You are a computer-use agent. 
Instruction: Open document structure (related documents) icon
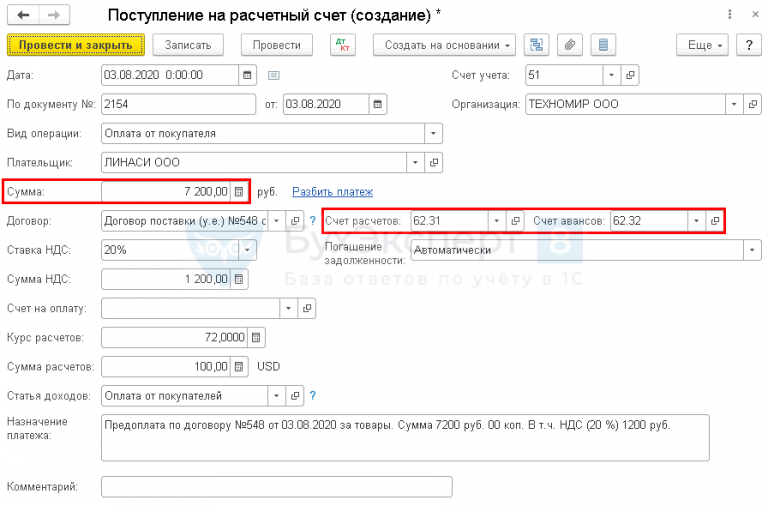coord(536,45)
